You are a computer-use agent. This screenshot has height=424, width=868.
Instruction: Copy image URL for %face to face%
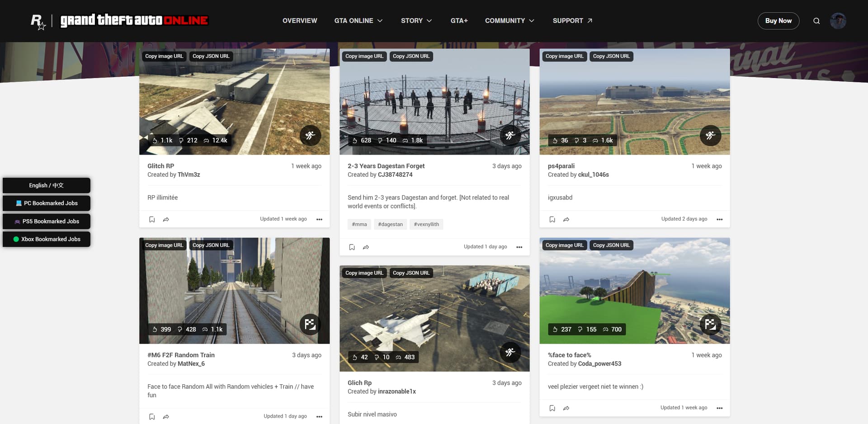pos(564,245)
